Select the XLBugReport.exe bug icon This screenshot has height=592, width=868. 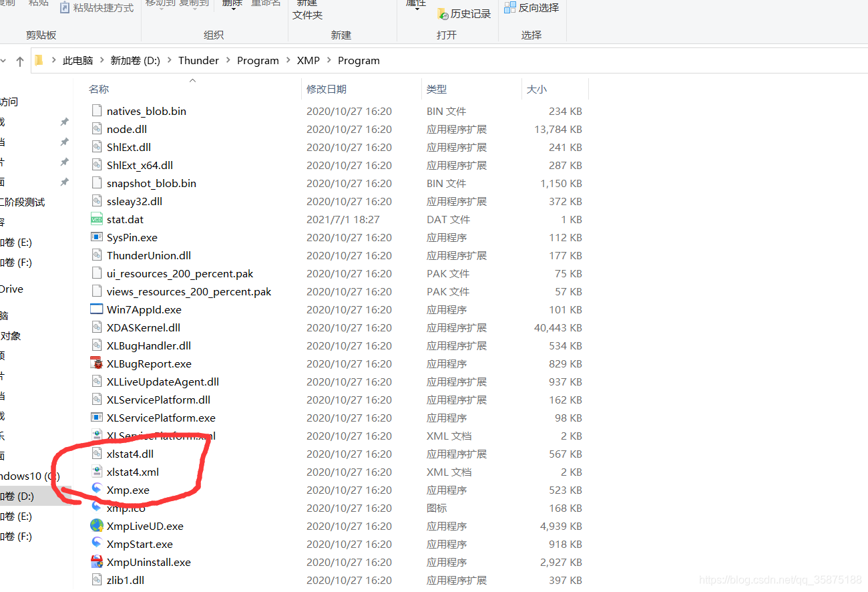tap(97, 363)
